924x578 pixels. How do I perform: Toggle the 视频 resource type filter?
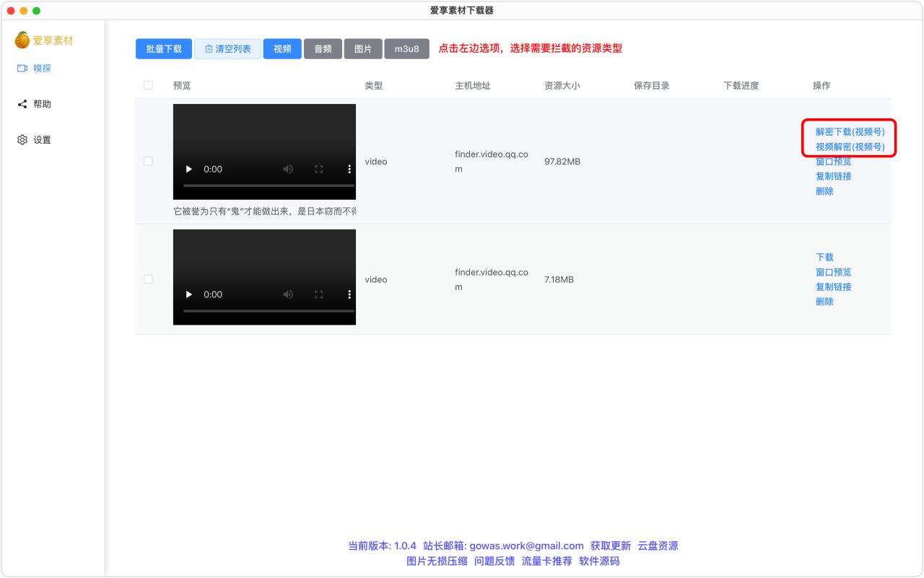pyautogui.click(x=282, y=49)
